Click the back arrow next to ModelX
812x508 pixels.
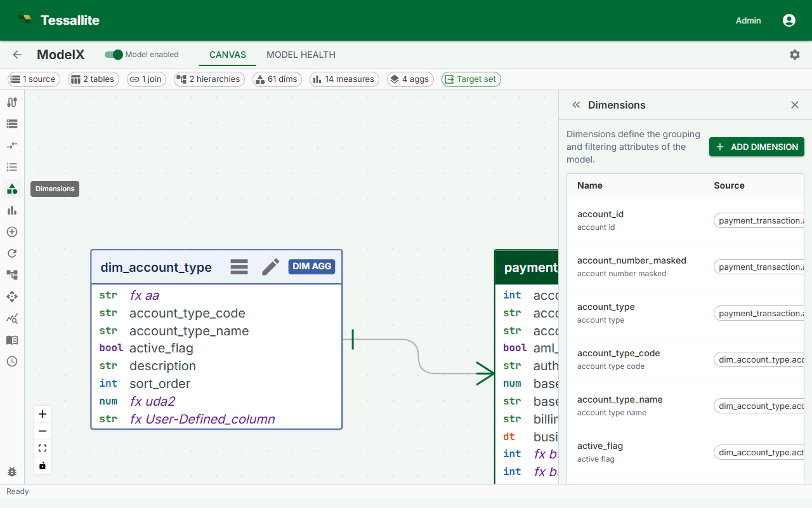click(17, 55)
